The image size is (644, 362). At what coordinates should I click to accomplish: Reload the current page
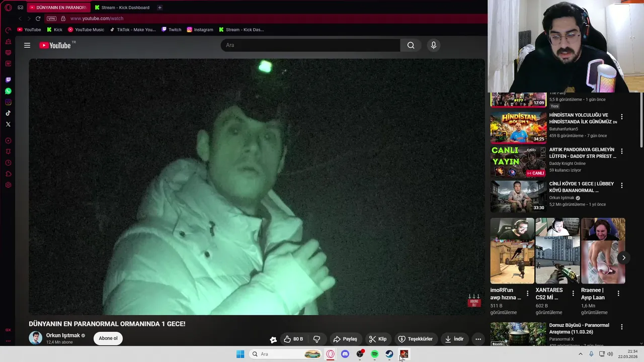click(x=38, y=19)
